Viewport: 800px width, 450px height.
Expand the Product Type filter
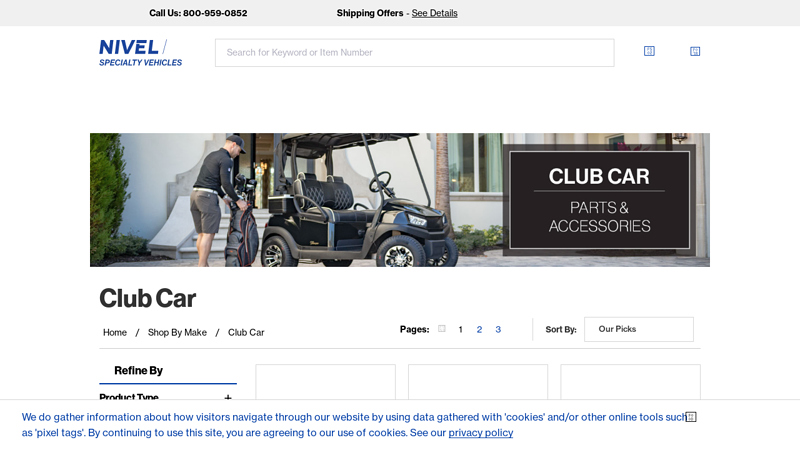pyautogui.click(x=168, y=396)
